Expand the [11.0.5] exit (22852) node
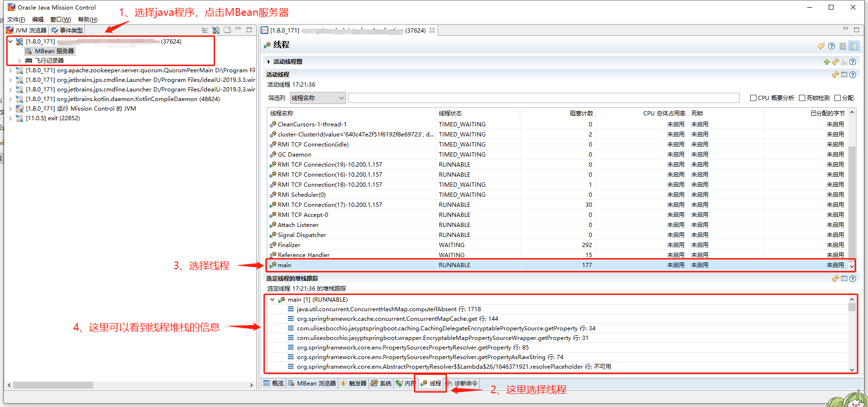The height and width of the screenshot is (407, 868). (x=11, y=118)
